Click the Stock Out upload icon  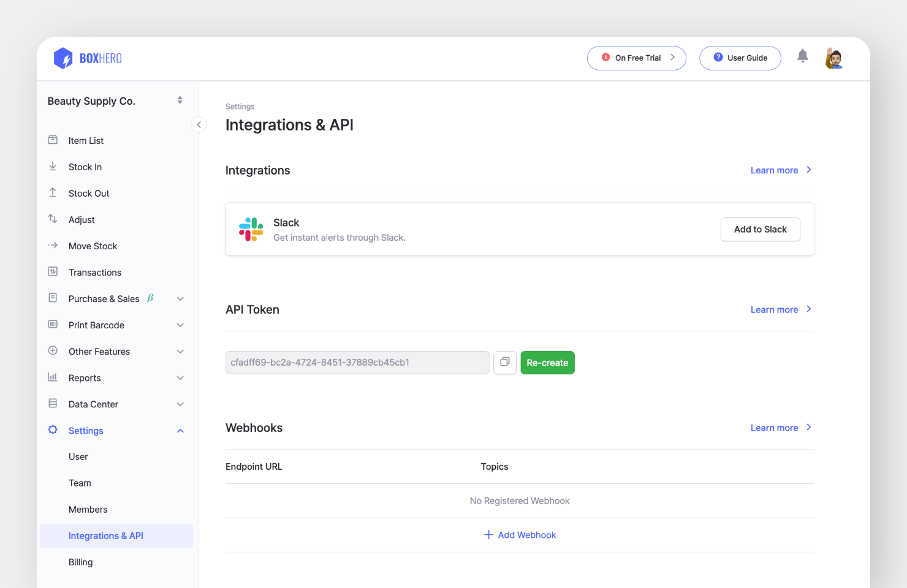pos(53,193)
